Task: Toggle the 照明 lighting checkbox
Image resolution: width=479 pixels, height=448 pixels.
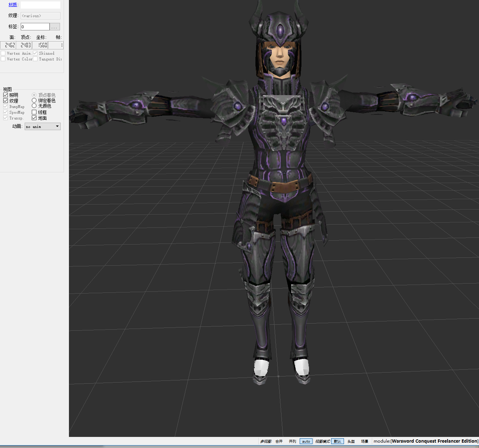Action: pyautogui.click(x=6, y=95)
